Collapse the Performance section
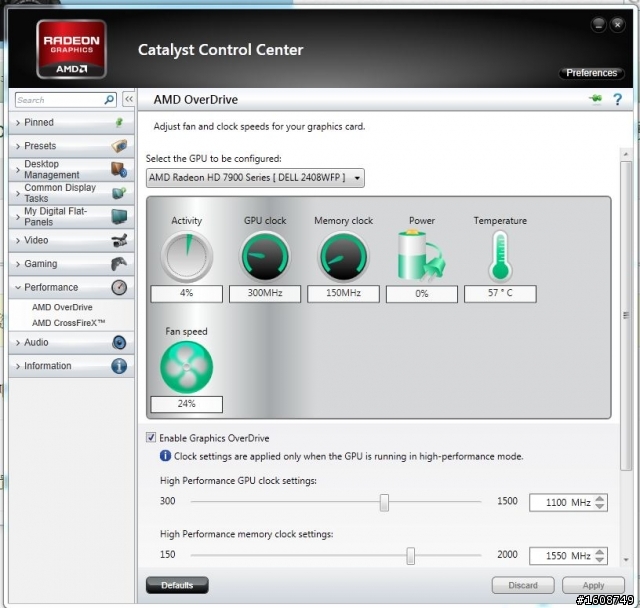This screenshot has width=640, height=608. point(71,287)
